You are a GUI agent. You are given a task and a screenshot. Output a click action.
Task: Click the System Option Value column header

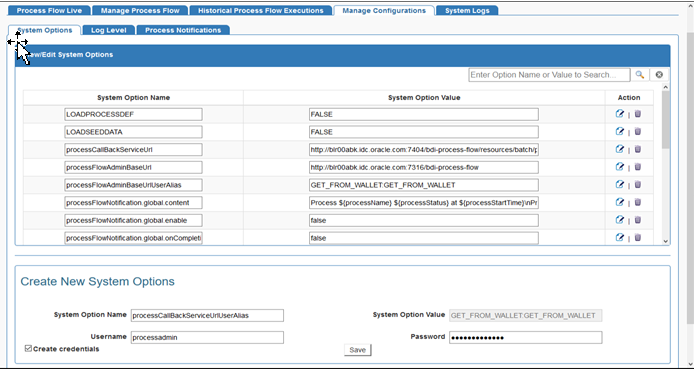[424, 97]
